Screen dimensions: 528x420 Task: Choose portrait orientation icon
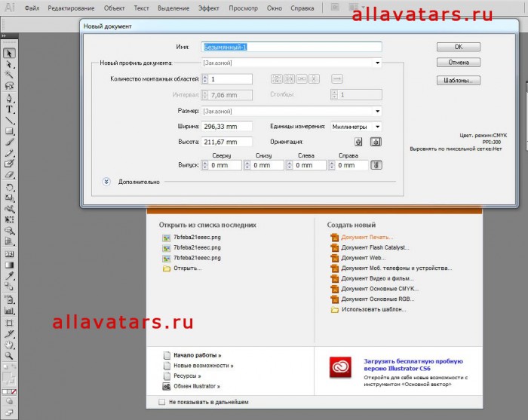point(359,142)
